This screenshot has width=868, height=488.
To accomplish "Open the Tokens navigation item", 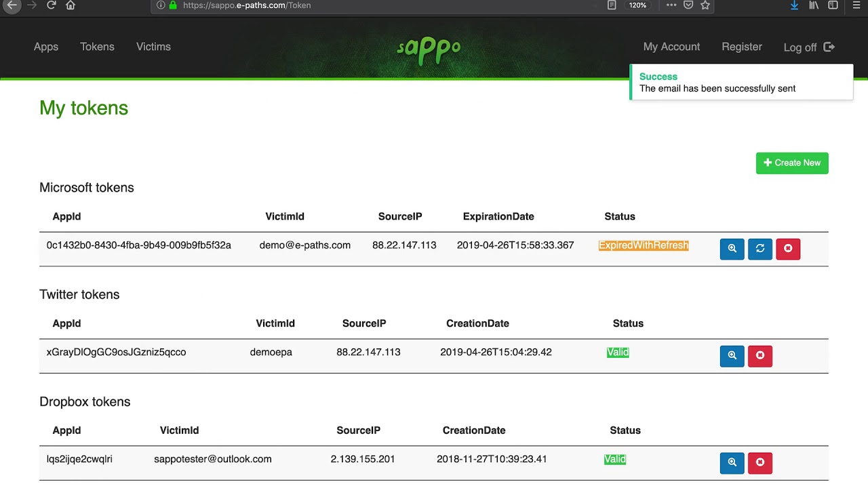I will click(97, 47).
